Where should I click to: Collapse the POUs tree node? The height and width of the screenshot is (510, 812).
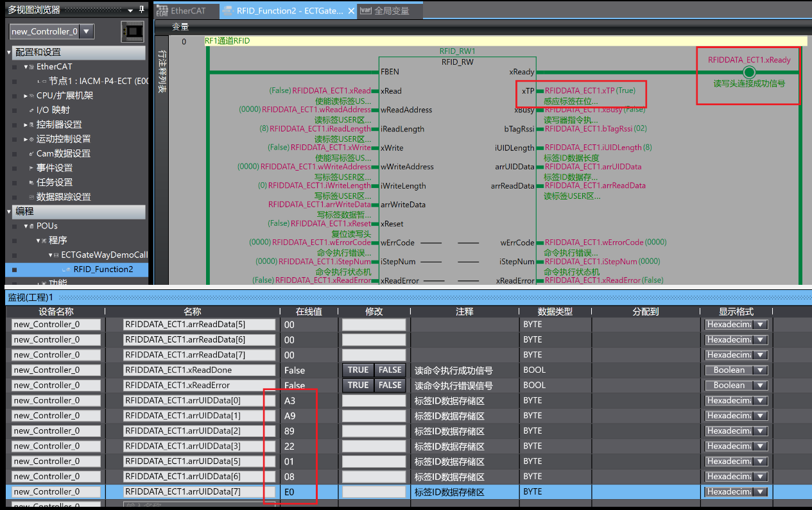(x=26, y=226)
